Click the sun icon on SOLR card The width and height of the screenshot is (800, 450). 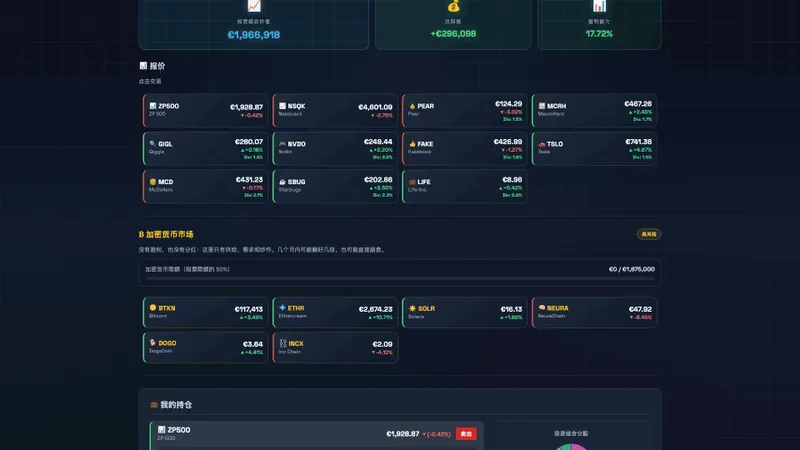(412, 308)
